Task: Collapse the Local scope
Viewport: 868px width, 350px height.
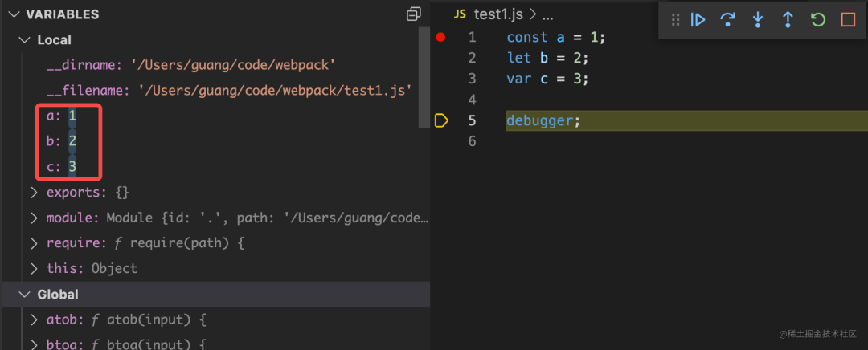Action: (x=24, y=40)
